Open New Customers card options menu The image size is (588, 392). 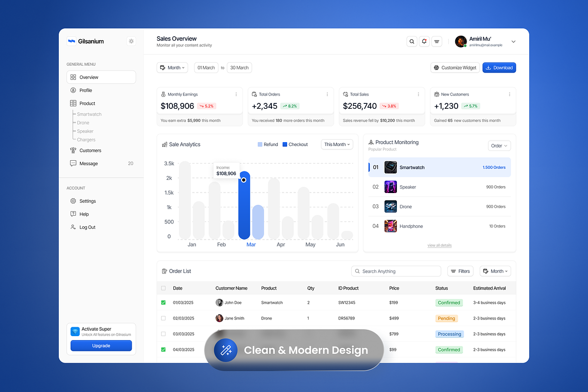(510, 94)
